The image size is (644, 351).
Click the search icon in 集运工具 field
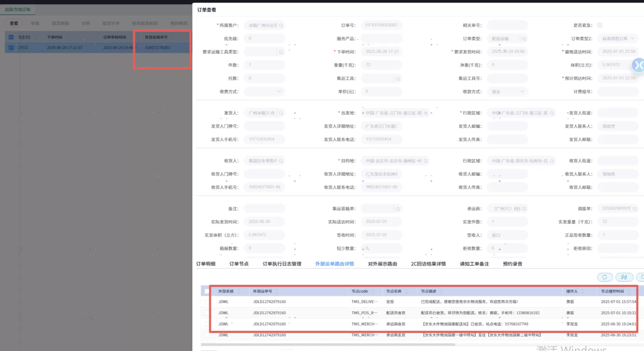398,79
